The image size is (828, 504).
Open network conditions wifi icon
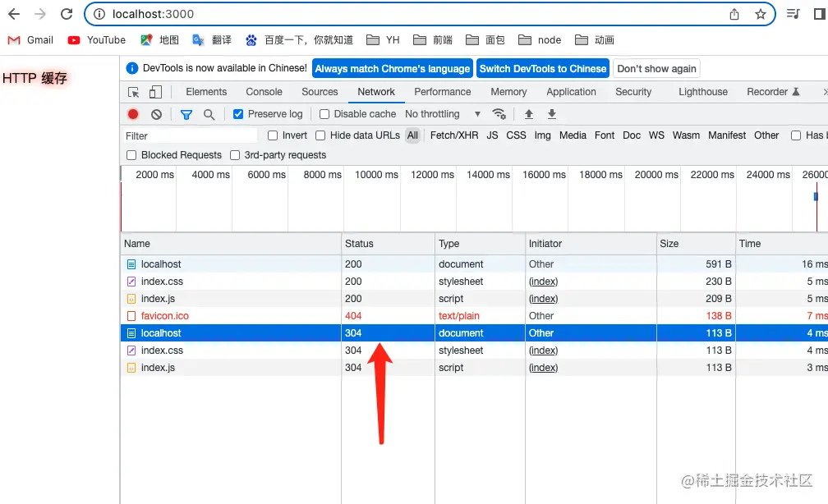[x=499, y=114]
